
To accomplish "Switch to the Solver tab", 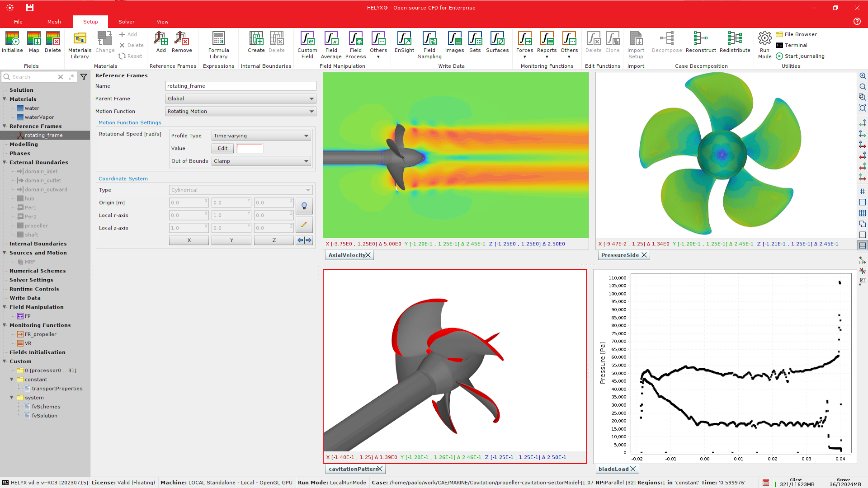I will click(127, 22).
